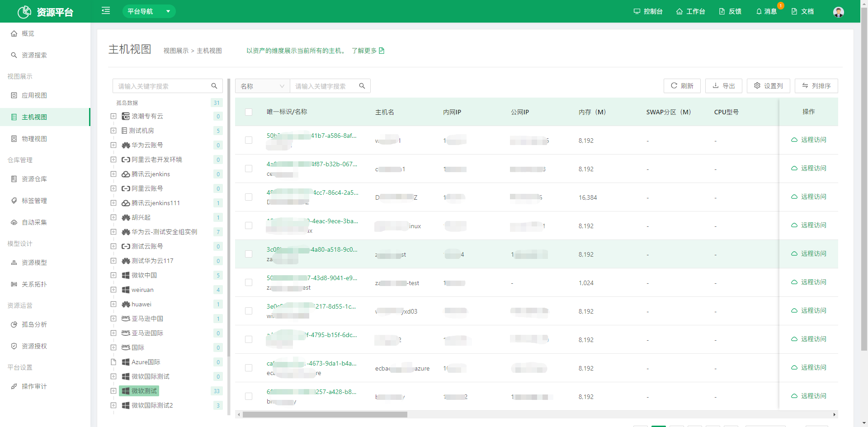Click the 孤岛分析 sidebar icon

point(14,324)
